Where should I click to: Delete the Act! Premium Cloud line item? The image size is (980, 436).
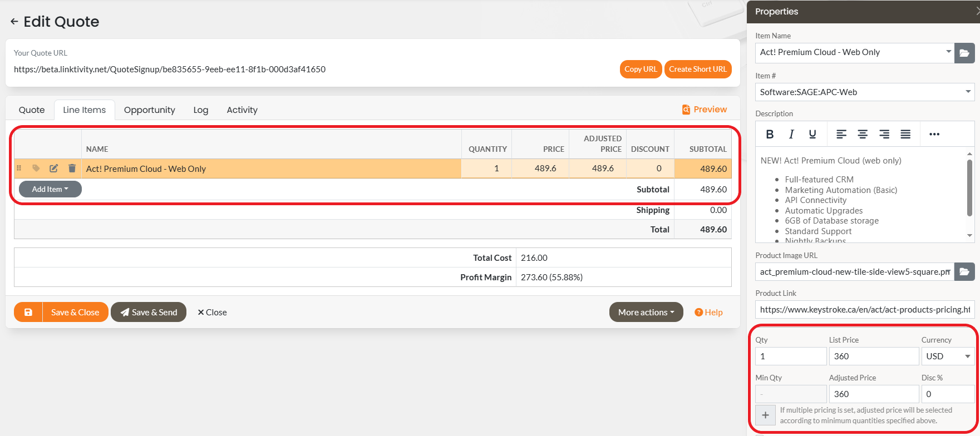tap(72, 169)
